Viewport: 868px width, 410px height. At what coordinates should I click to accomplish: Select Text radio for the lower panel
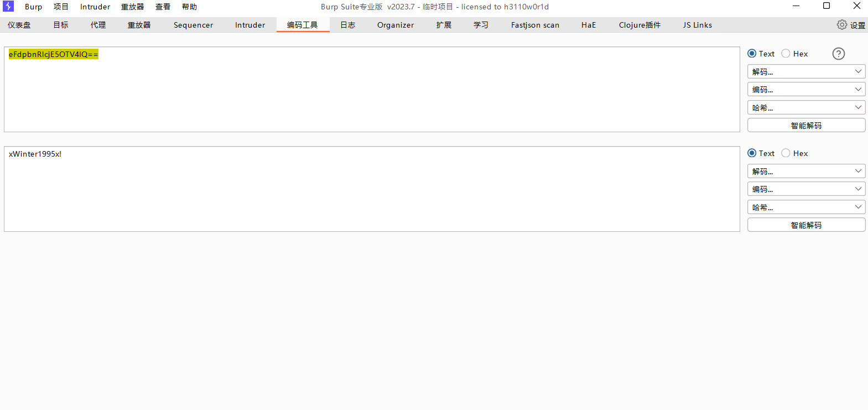752,153
